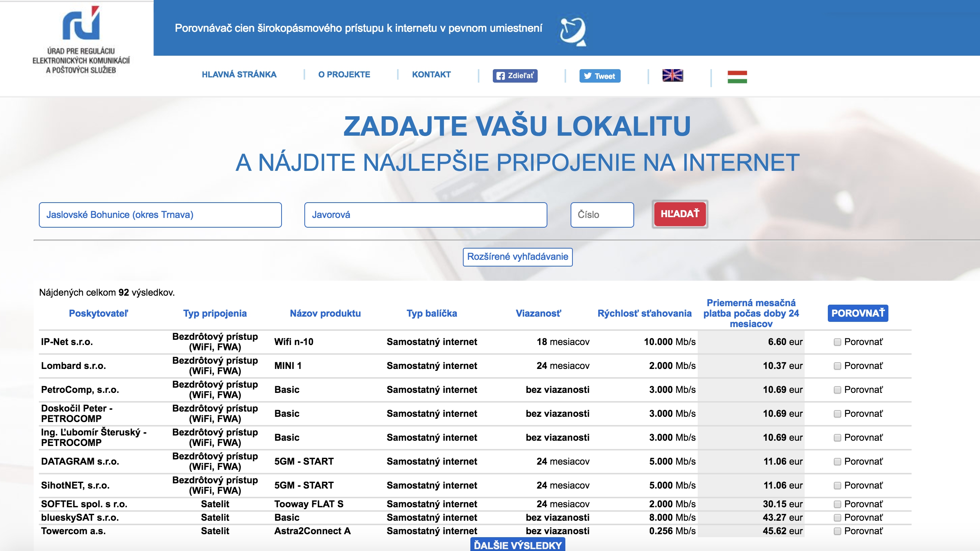Click product name Astra2Connect A
The image size is (980, 551).
312,531
